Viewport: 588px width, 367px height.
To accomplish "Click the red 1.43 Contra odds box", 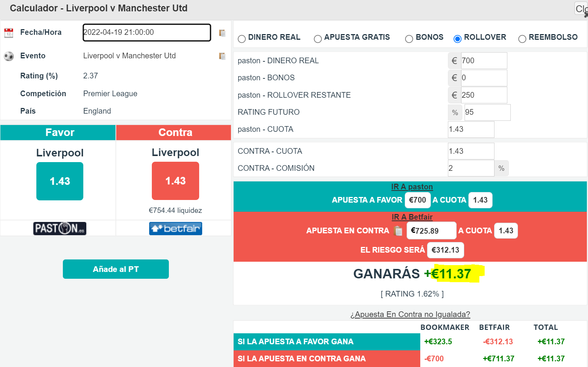I will click(x=175, y=181).
